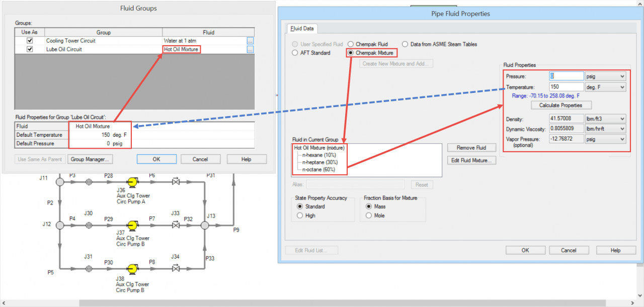
Task: Click valve junction J33 icon
Action: (x=176, y=225)
